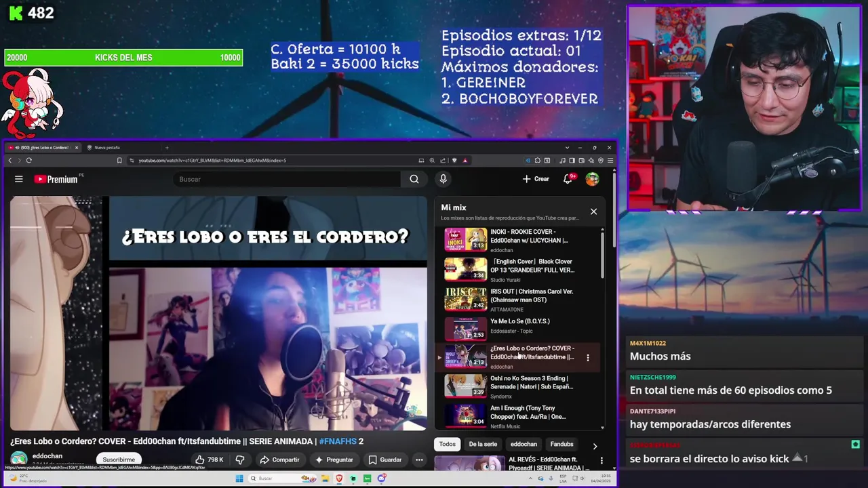Open File Explorer from the taskbar

[x=325, y=479]
